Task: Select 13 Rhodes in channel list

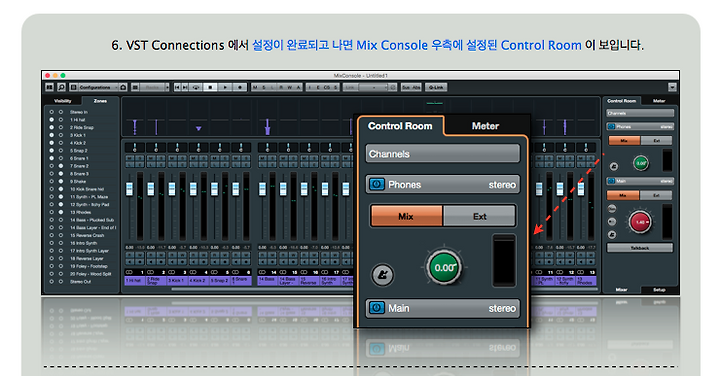Action: (x=80, y=212)
